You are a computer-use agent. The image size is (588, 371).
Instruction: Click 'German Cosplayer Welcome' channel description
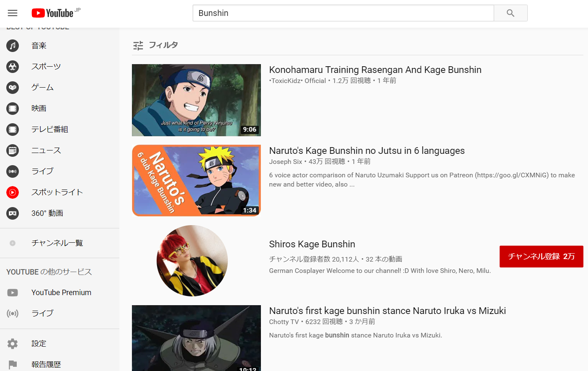pyautogui.click(x=380, y=271)
